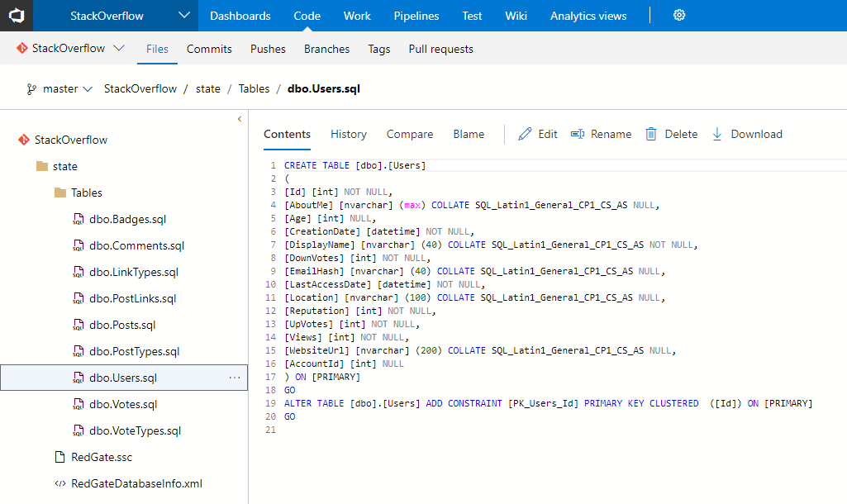Screen dimensions: 847x504
Task: Open the Test hub
Action: tap(472, 16)
